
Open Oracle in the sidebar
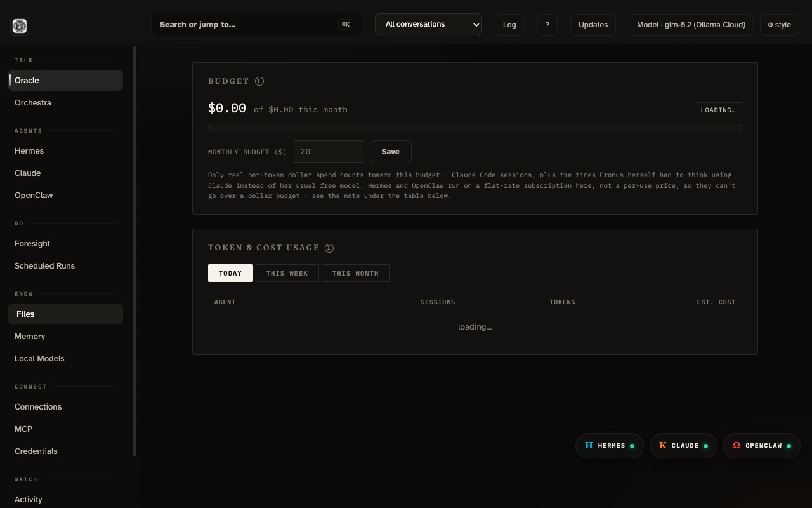(x=65, y=80)
